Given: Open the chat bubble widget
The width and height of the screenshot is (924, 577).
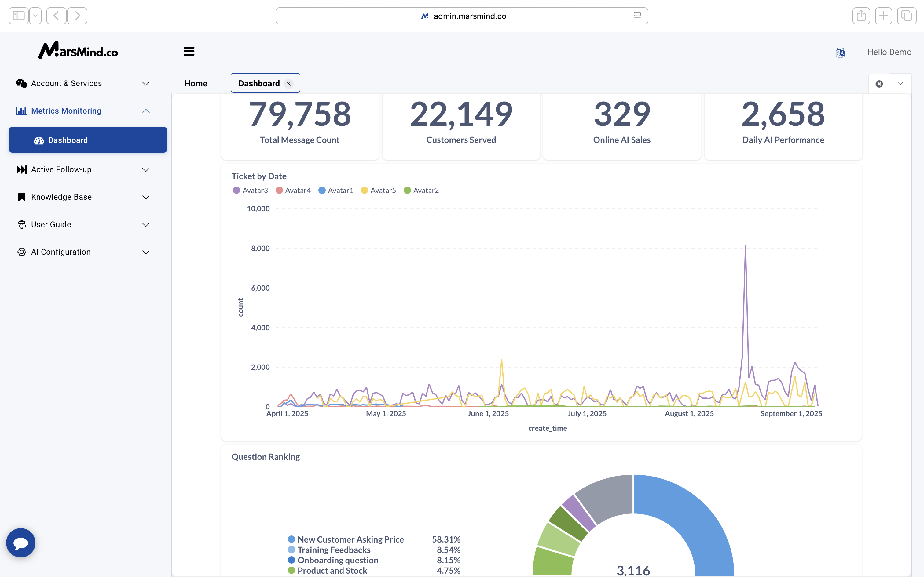Looking at the screenshot, I should coord(21,542).
